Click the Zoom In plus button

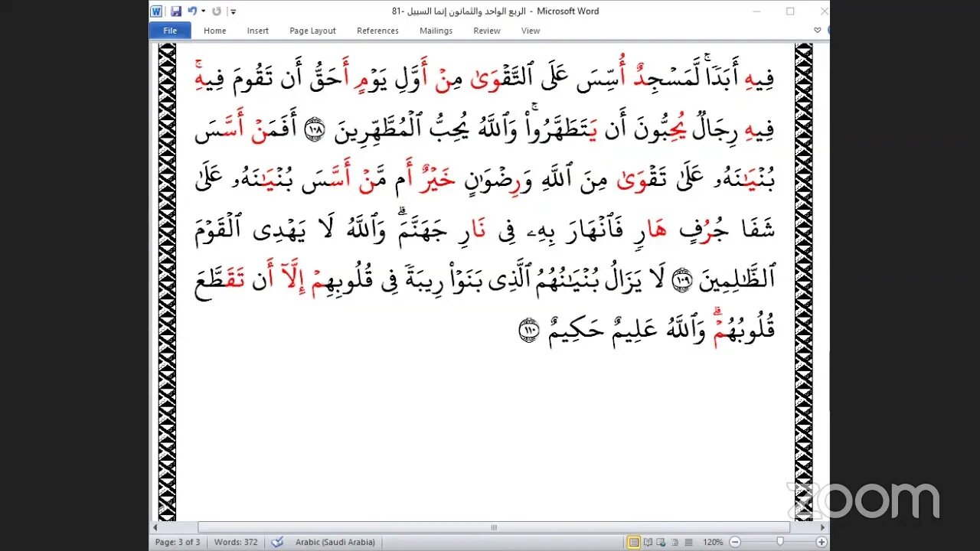[822, 542]
